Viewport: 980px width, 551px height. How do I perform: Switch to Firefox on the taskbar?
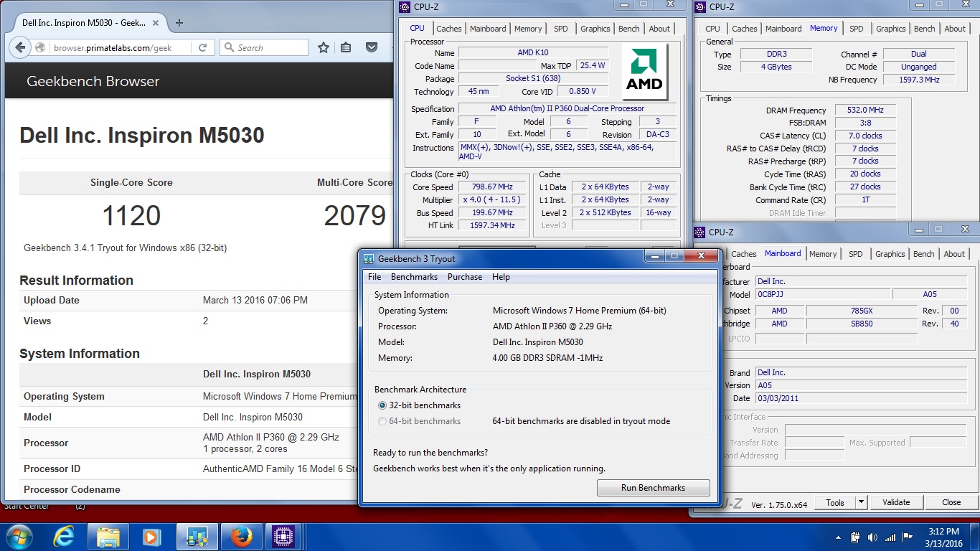tap(242, 537)
